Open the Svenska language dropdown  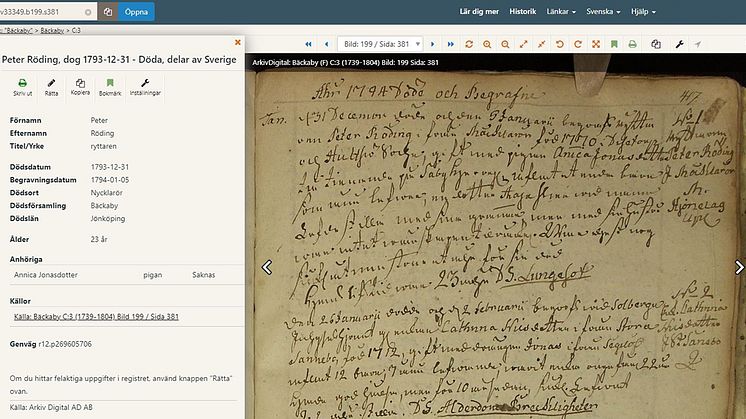[603, 11]
